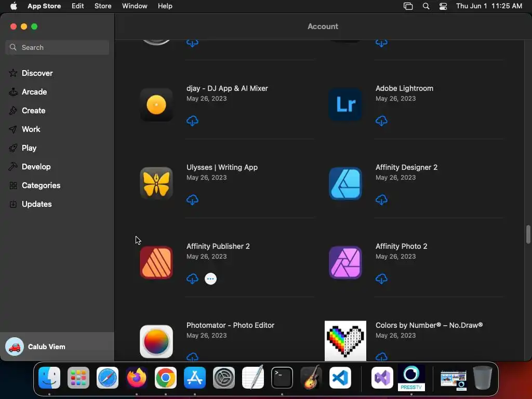This screenshot has height=399, width=532.
Task: Launch GarageBand from the Dock
Action: (311, 378)
